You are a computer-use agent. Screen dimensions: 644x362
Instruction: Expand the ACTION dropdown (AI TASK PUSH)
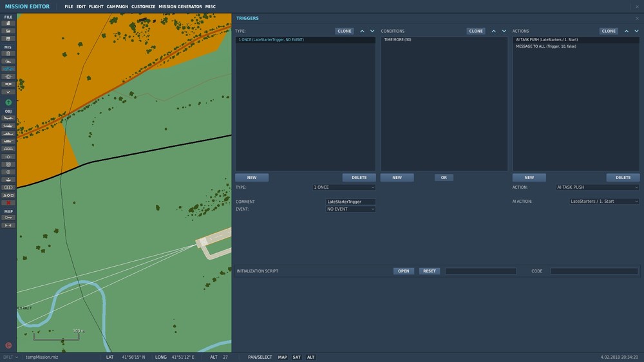tap(598, 187)
